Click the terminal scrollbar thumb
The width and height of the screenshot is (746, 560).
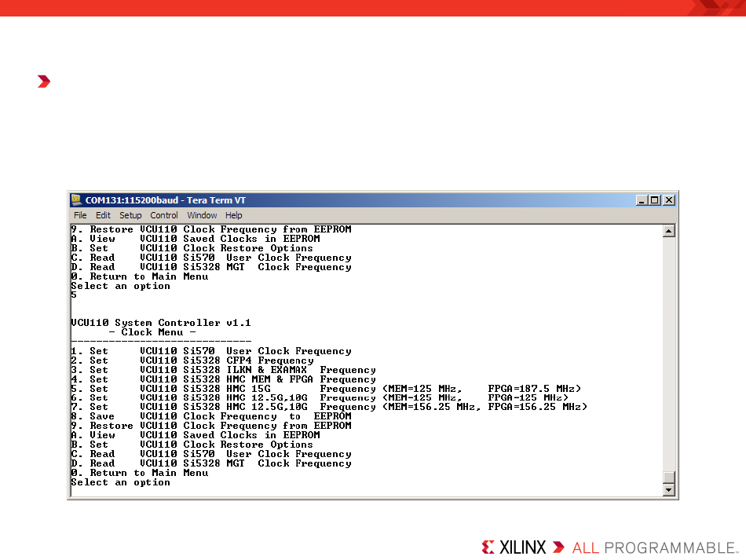tap(668, 478)
